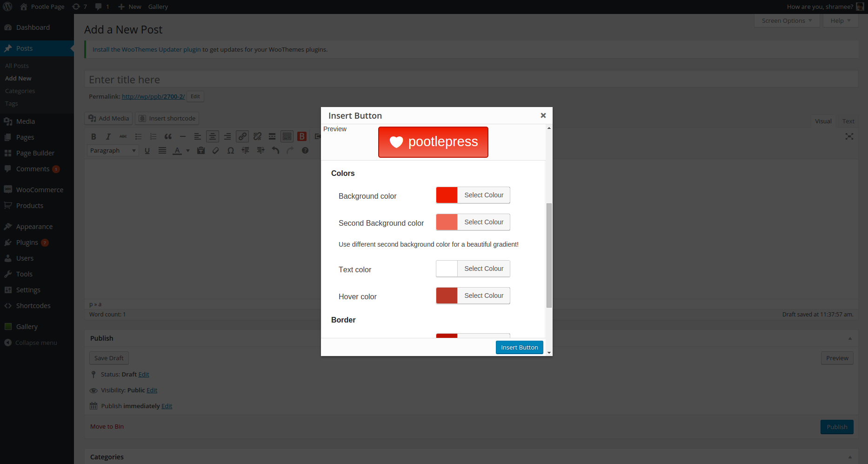The image size is (868, 464).
Task: Click the blockquote icon
Action: [x=168, y=136]
